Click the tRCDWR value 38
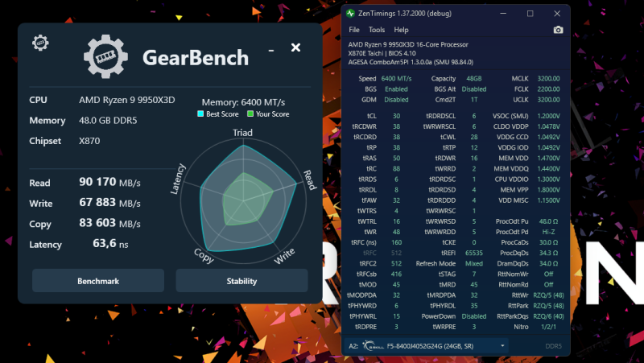644x363 pixels. point(396,126)
